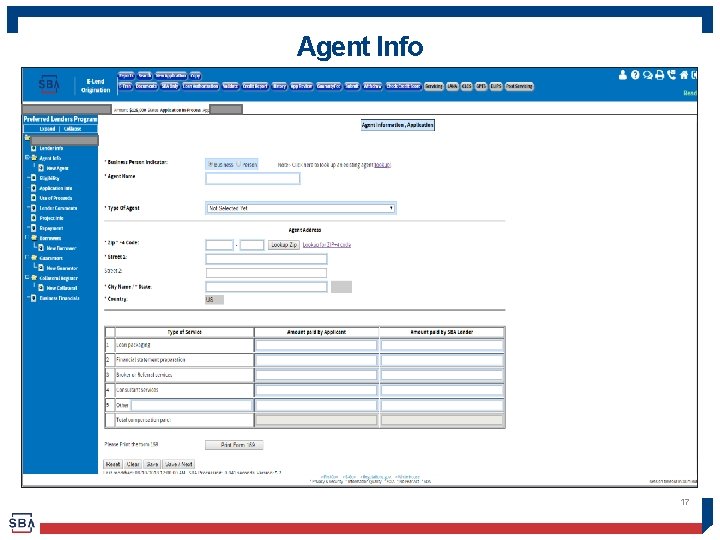Click the Agent Info folder icon
This screenshot has height=540, width=720.
34,158
